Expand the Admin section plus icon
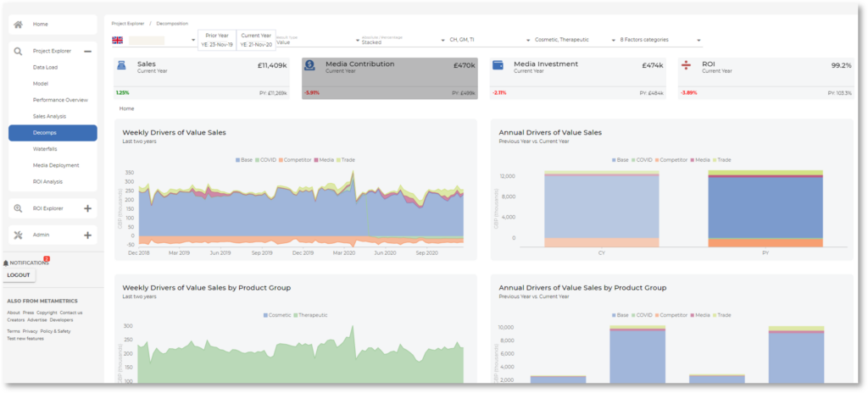The height and width of the screenshot is (393, 868). point(87,235)
